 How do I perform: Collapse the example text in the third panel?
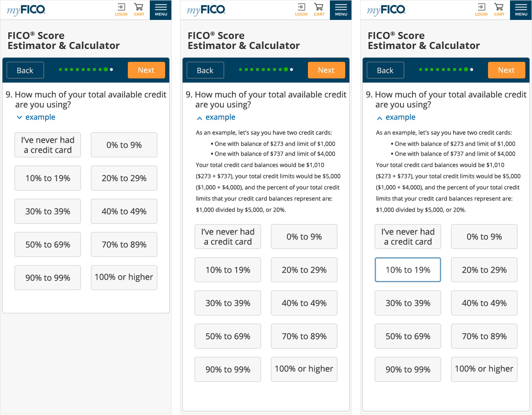point(396,117)
